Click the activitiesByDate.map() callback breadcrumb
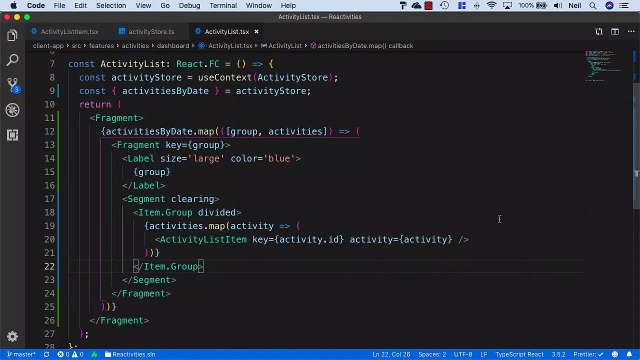The image size is (640, 360). coord(362,46)
